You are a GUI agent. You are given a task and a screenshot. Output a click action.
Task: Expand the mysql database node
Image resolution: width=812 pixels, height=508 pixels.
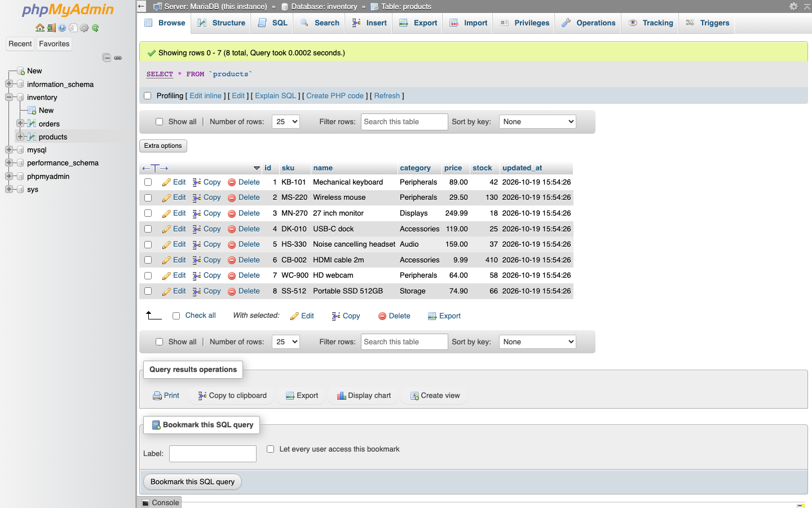9,150
